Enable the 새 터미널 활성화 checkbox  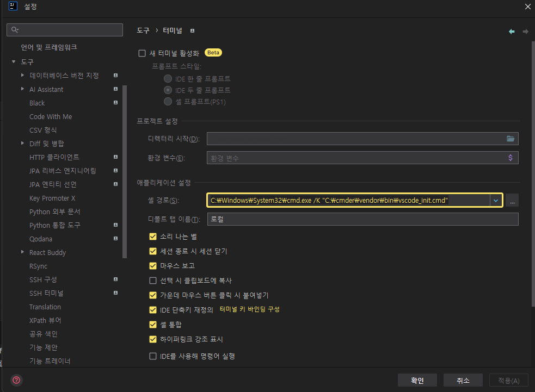tap(142, 53)
